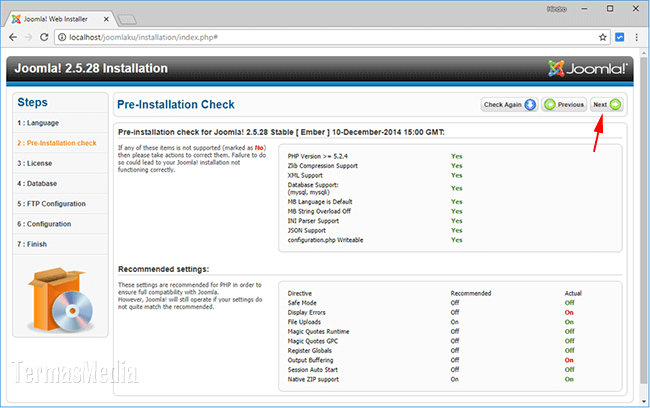Click the Next button

click(x=606, y=104)
